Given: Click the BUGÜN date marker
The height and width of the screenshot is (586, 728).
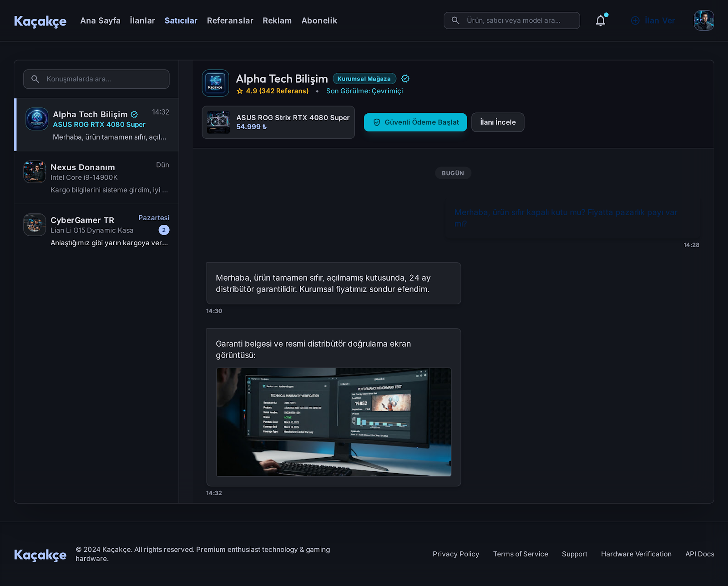Looking at the screenshot, I should click(453, 173).
